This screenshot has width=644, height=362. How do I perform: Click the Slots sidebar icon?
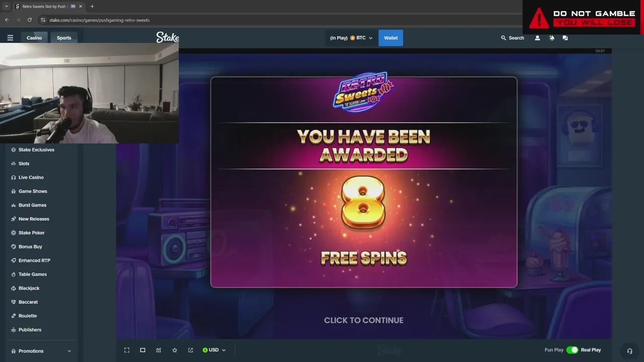pos(14,163)
